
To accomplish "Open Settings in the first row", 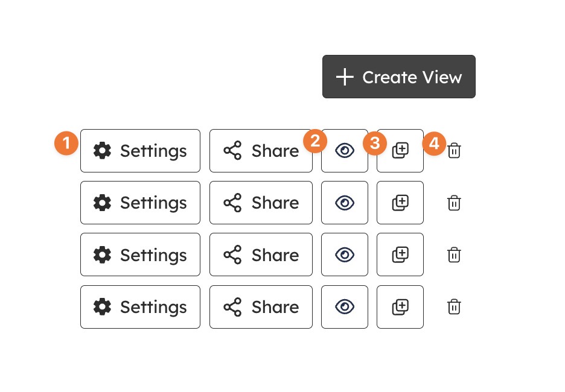I will point(140,151).
